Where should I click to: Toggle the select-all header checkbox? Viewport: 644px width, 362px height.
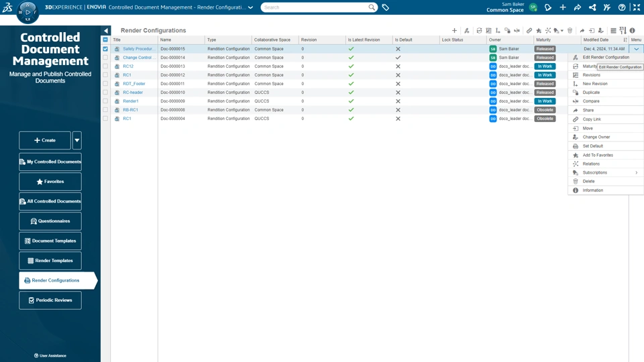[105, 40]
